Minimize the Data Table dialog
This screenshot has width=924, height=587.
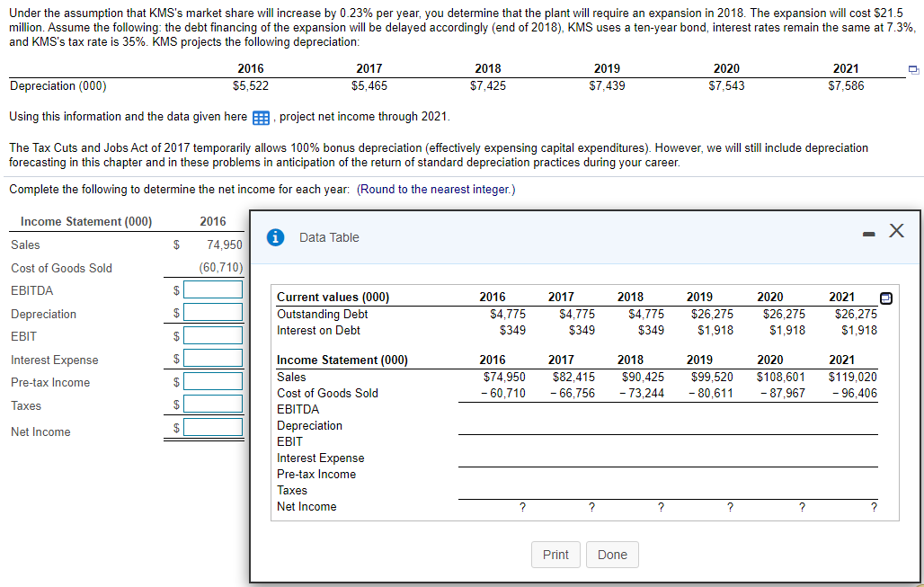click(868, 235)
